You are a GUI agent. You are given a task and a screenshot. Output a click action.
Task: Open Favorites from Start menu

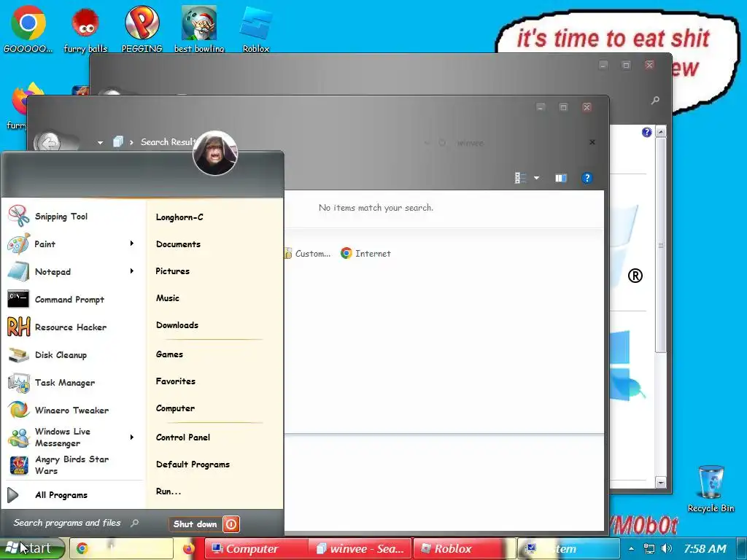pos(176,381)
